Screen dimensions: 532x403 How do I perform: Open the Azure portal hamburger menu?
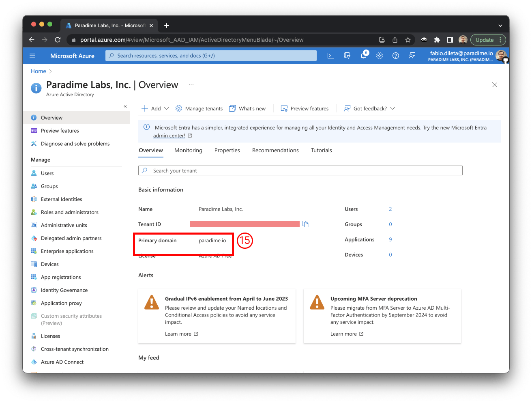pos(32,56)
